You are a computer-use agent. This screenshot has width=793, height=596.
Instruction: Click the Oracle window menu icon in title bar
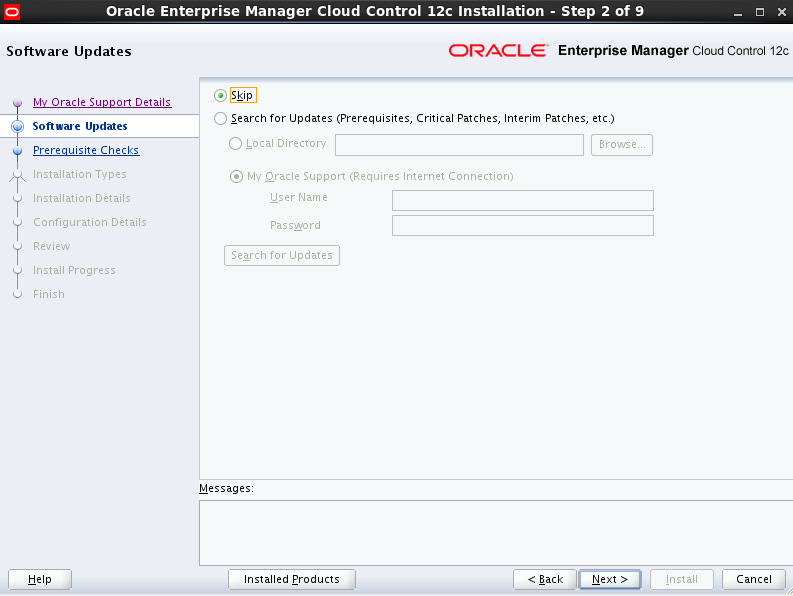tap(12, 12)
